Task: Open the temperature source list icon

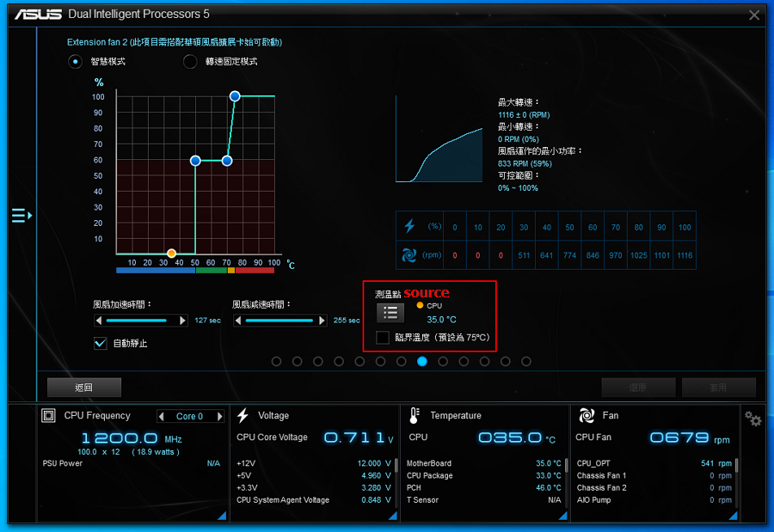Action: click(390, 313)
